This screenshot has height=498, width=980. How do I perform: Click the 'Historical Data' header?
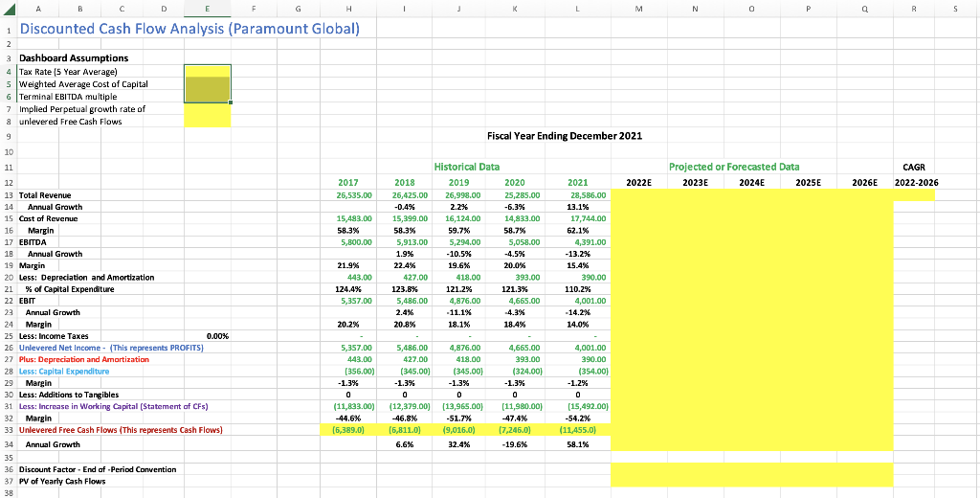pyautogui.click(x=467, y=167)
